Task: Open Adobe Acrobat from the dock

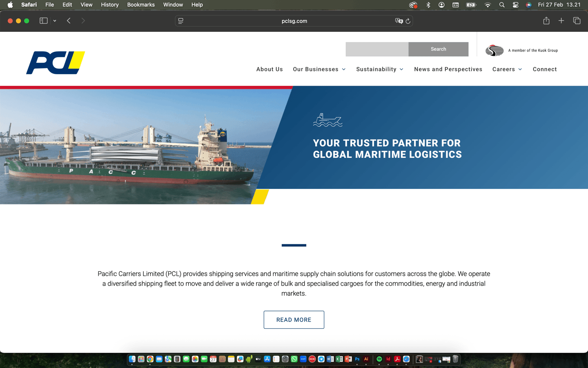Action: pos(397,359)
